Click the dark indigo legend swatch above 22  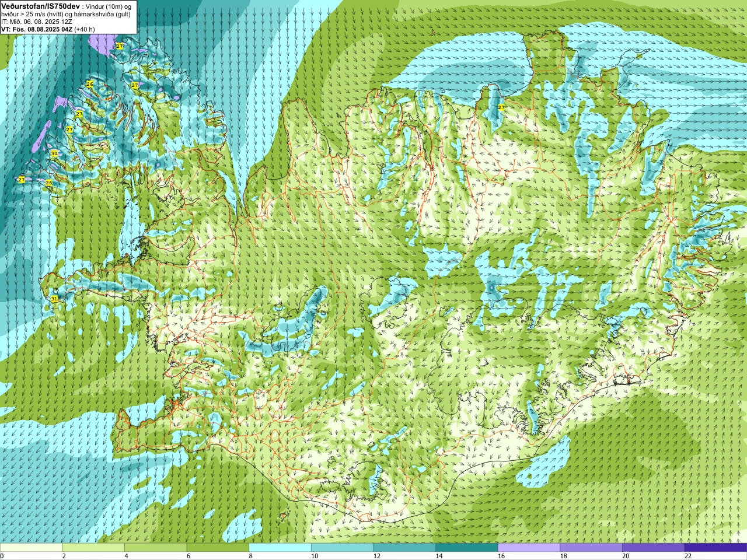[716, 548]
